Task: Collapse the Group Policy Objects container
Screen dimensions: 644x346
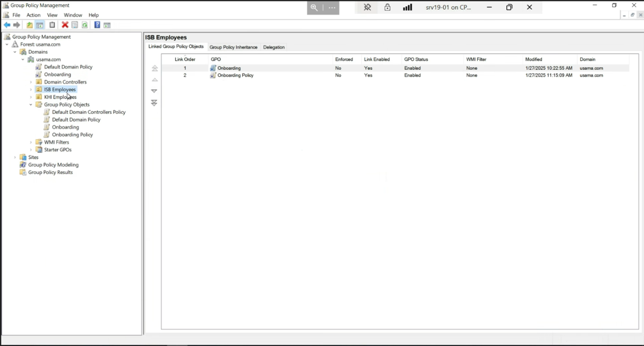Action: (x=31, y=104)
